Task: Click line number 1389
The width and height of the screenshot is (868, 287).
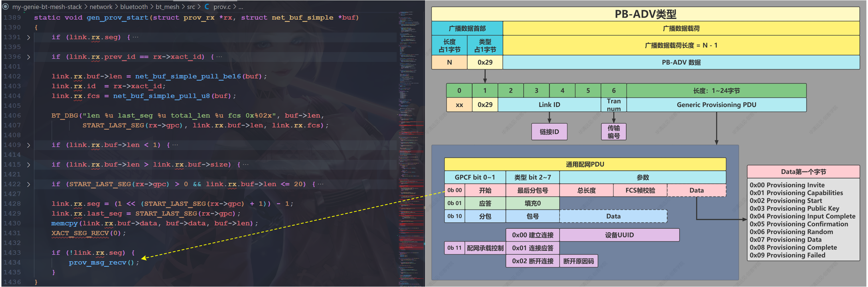Action: point(12,18)
